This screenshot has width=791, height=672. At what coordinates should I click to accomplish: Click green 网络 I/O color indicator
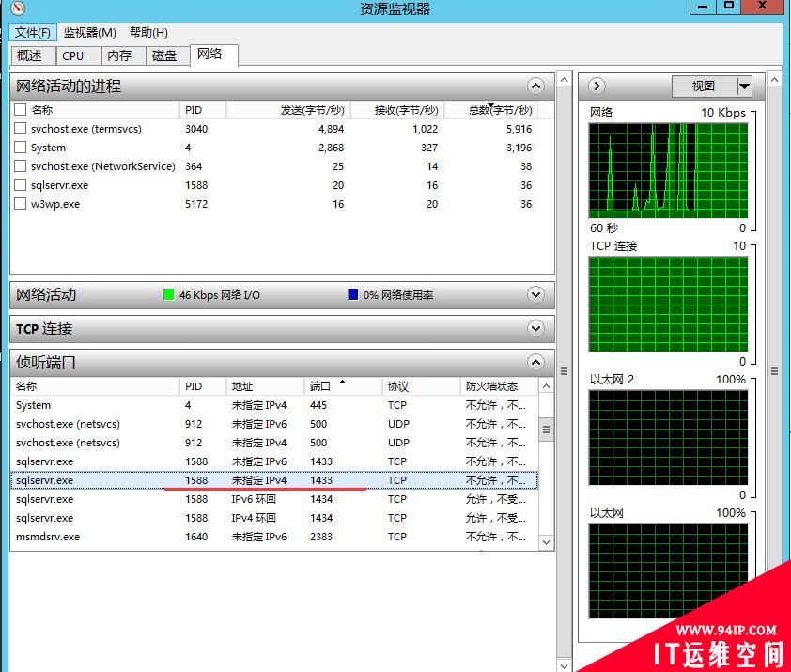169,294
